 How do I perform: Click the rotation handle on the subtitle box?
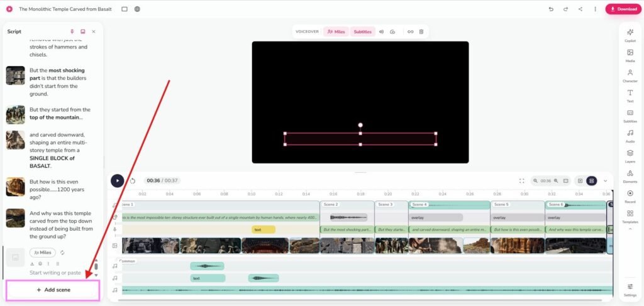(360, 125)
